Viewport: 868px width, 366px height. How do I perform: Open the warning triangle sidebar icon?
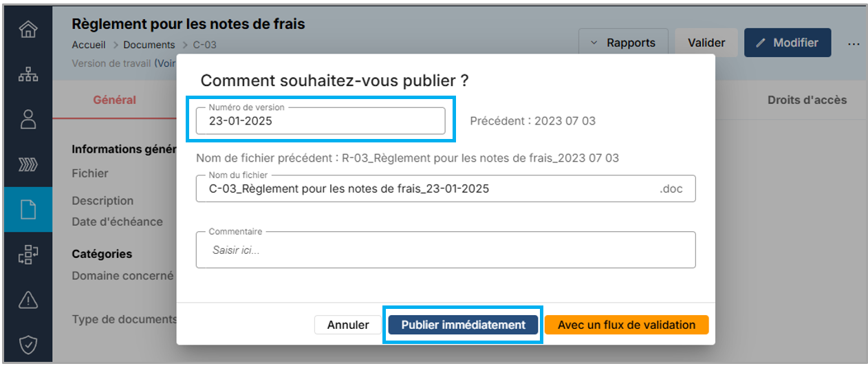point(28,299)
